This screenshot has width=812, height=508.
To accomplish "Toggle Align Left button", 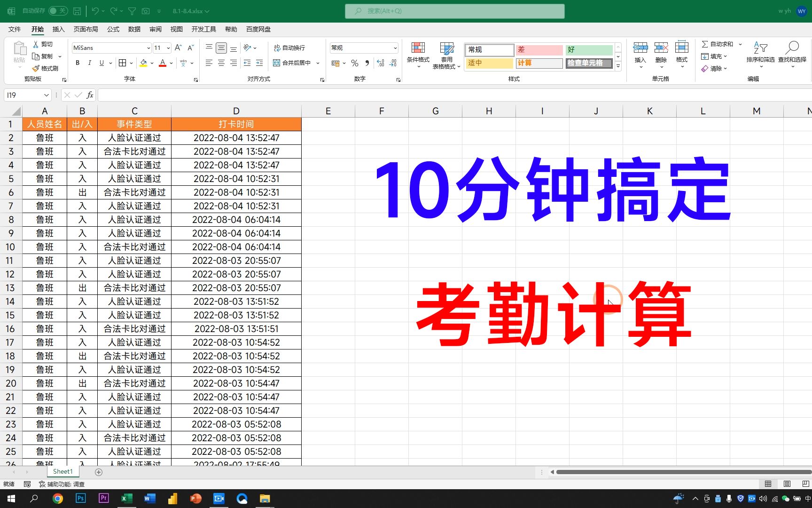I will coord(209,63).
